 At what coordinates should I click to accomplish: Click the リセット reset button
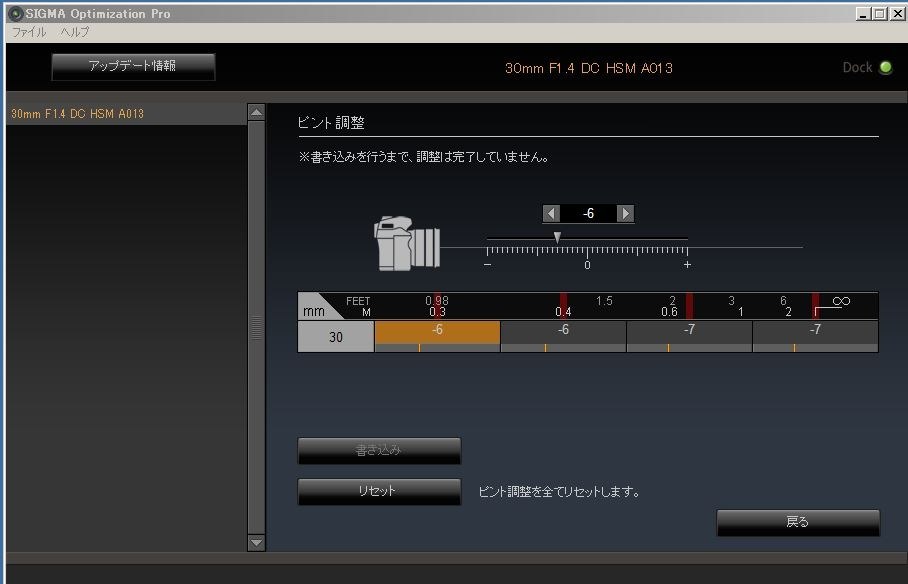point(379,491)
